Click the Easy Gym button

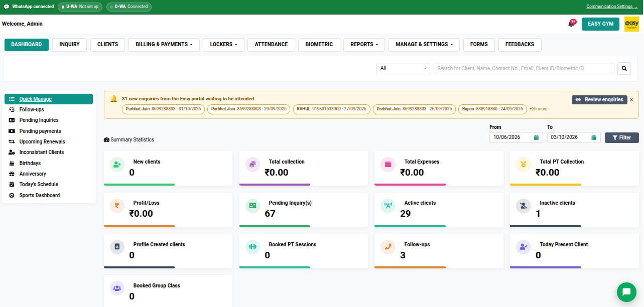(x=600, y=24)
